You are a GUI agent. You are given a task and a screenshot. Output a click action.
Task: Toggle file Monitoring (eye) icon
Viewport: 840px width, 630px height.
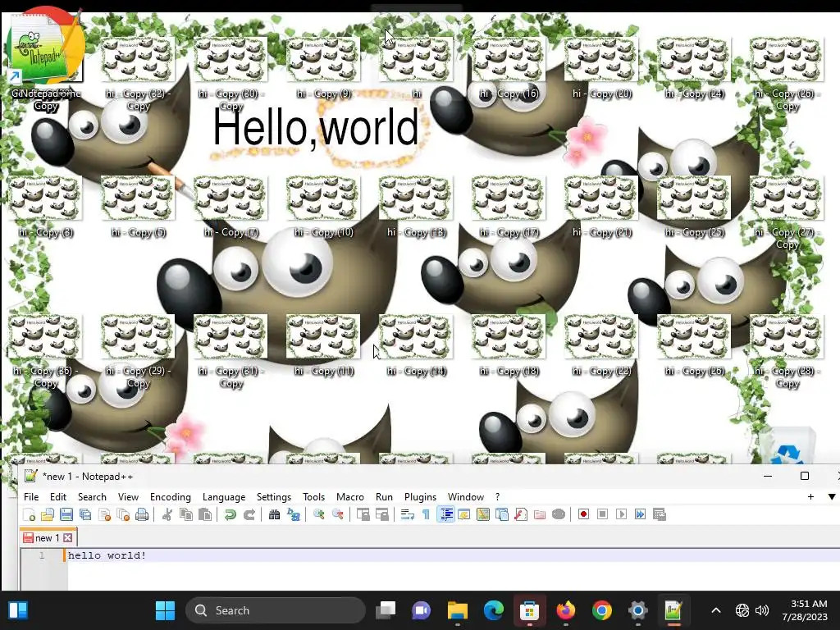[x=558, y=515]
